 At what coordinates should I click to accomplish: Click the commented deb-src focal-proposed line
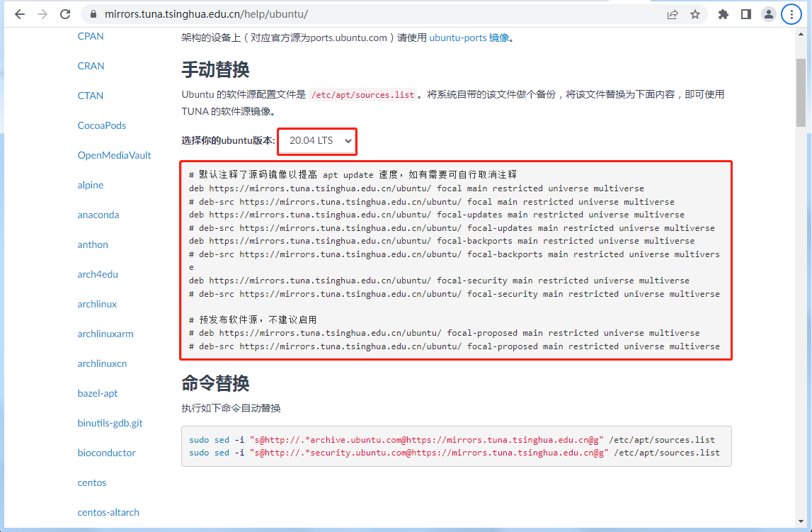pos(454,346)
